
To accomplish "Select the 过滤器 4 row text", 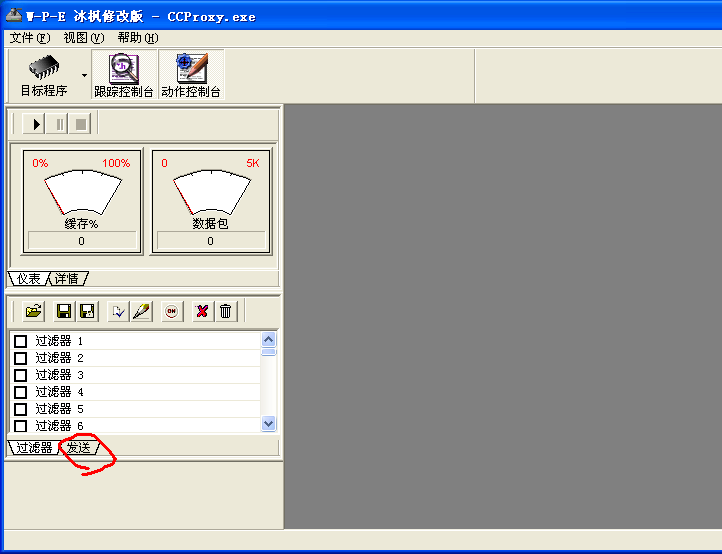I will (x=59, y=392).
